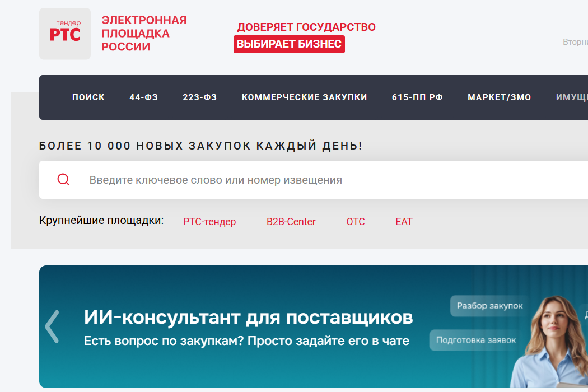Open the 223-ФЗ section
Viewport: 588px width, 392px height.
200,97
